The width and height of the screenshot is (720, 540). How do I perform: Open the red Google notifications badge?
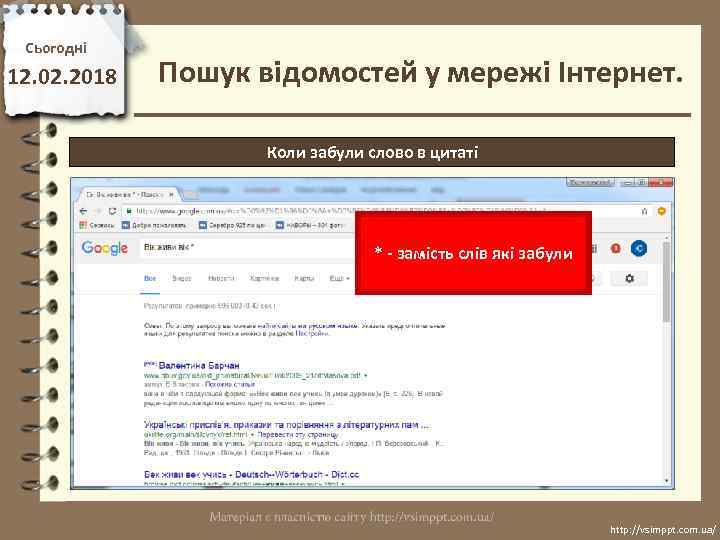tap(615, 248)
